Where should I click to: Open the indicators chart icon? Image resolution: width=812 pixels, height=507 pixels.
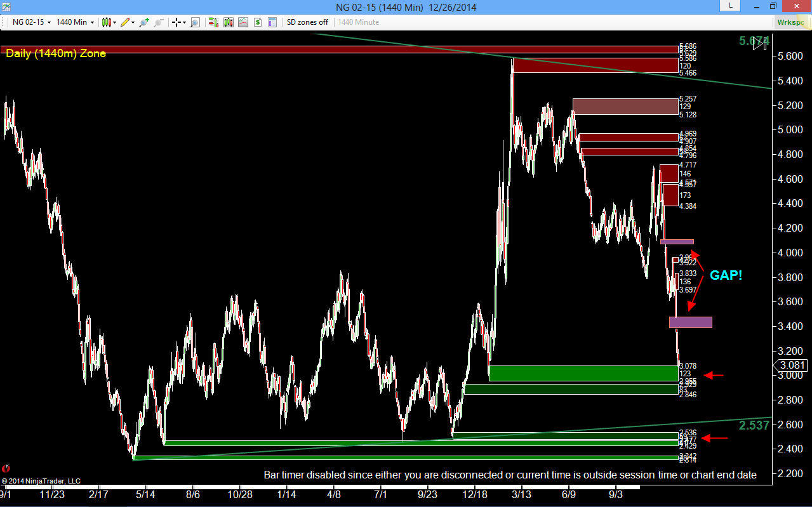click(243, 22)
